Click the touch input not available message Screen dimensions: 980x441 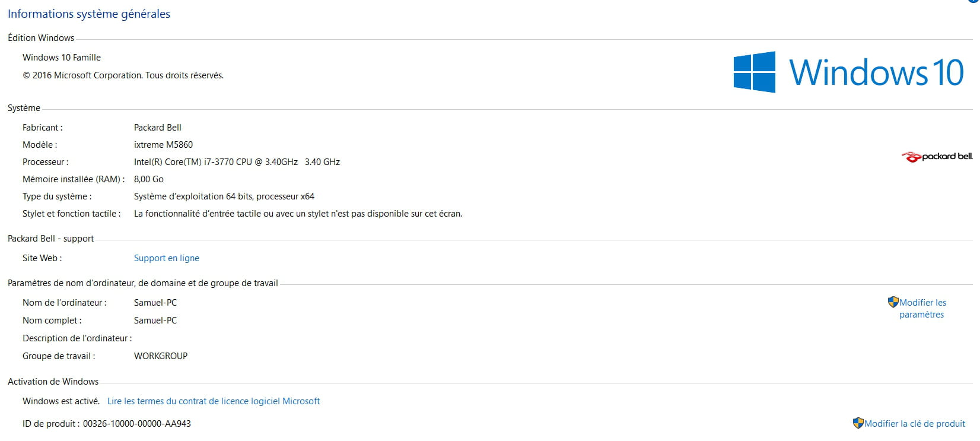pyautogui.click(x=298, y=214)
